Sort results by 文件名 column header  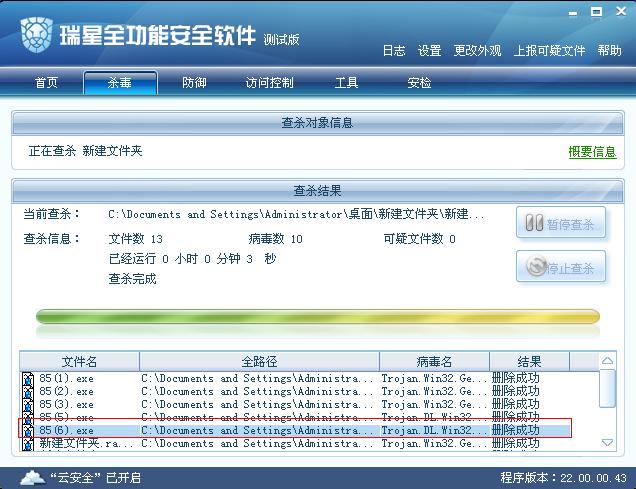80,361
